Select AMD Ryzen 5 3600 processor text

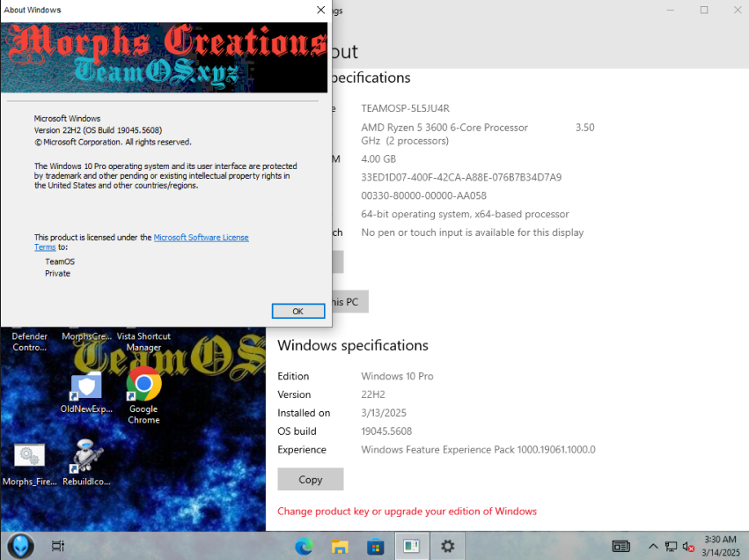[478, 134]
